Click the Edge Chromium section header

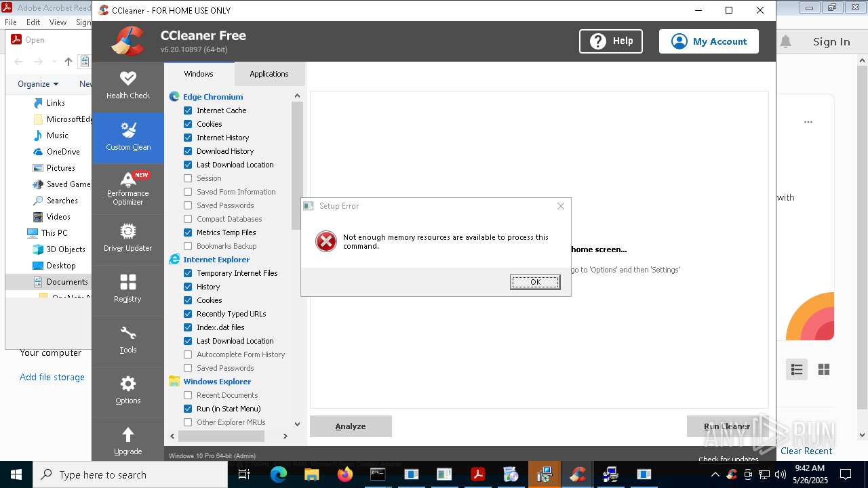point(213,97)
